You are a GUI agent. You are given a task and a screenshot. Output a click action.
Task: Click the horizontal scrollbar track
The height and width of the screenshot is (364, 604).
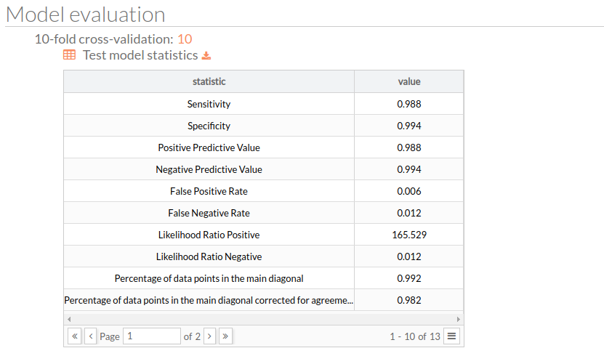pos(264,319)
